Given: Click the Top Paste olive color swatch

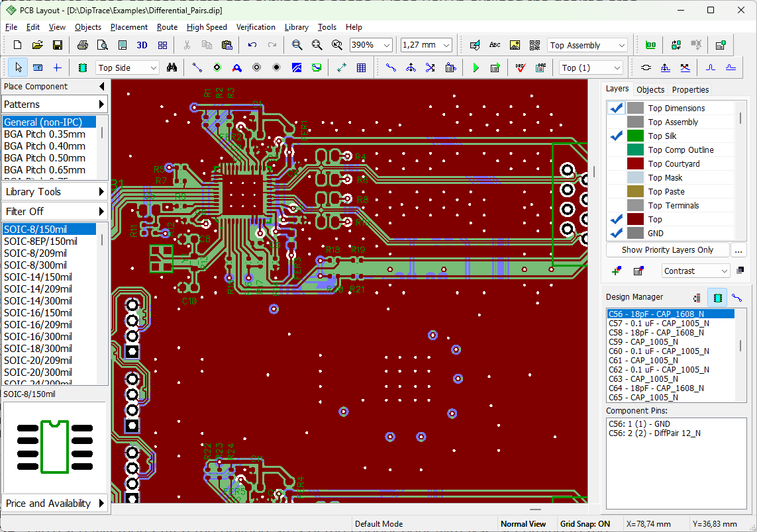Looking at the screenshot, I should tap(635, 192).
